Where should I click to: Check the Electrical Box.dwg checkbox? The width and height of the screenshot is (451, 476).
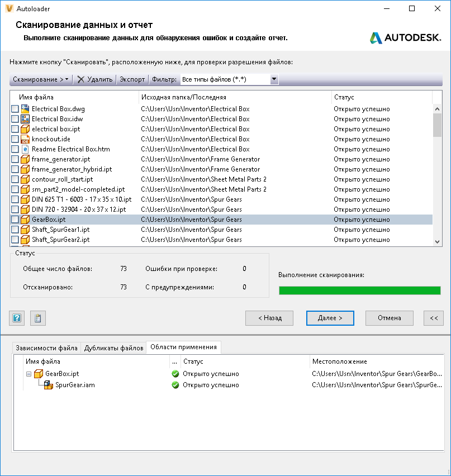15,109
